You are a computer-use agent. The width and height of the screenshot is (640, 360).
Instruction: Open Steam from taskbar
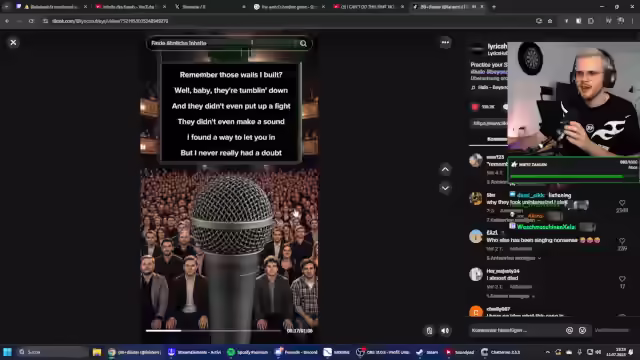[427, 352]
